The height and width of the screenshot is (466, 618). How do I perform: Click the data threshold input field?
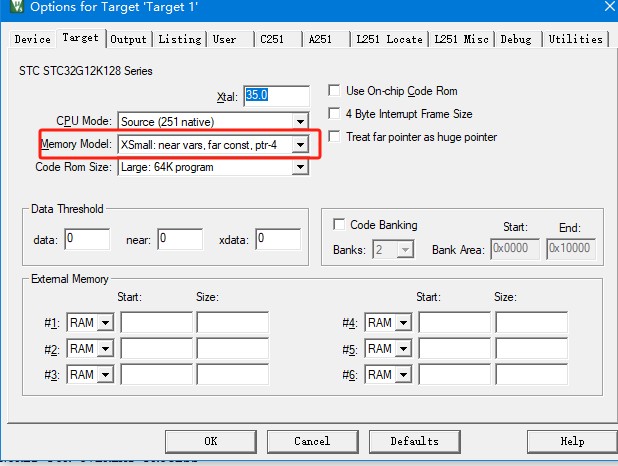[87, 239]
